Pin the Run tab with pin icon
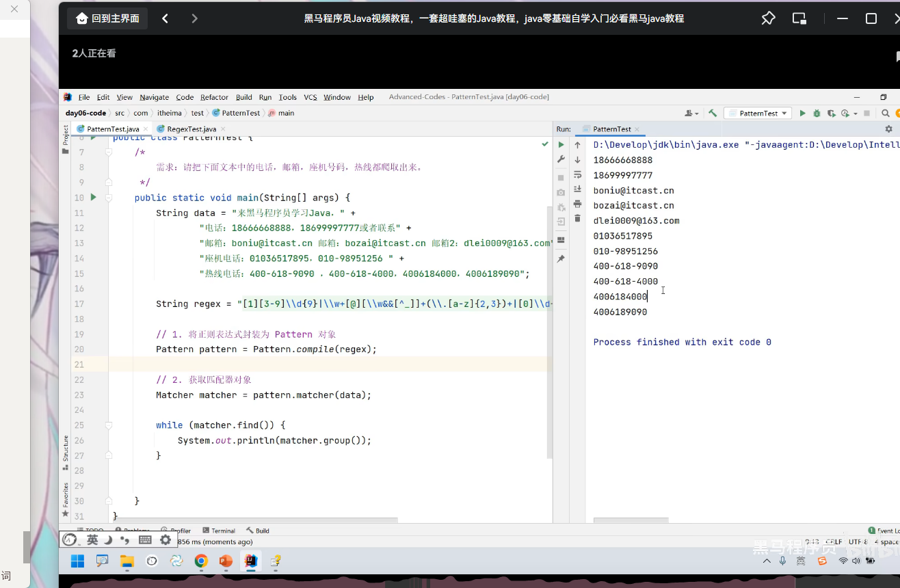Screen dimensions: 900x588 pos(561,259)
